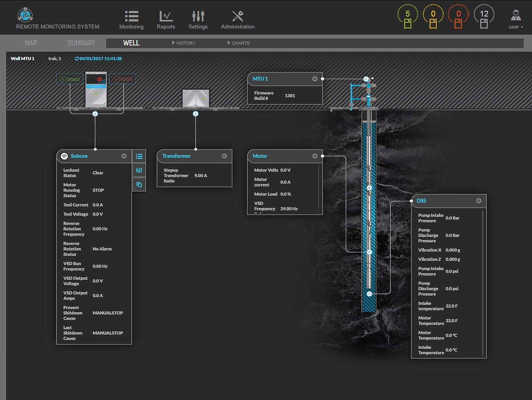The image size is (532, 400).
Task: Click the Firmware Build value 1381
Action: point(290,96)
